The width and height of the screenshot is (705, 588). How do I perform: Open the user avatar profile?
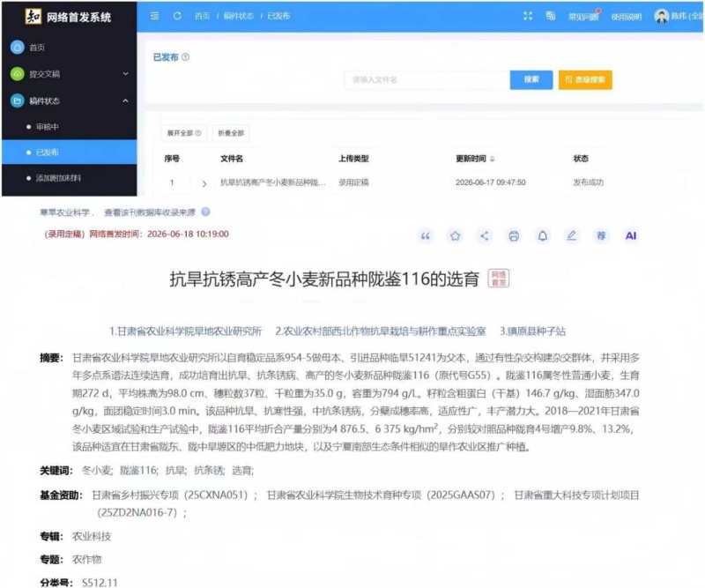pos(662,17)
